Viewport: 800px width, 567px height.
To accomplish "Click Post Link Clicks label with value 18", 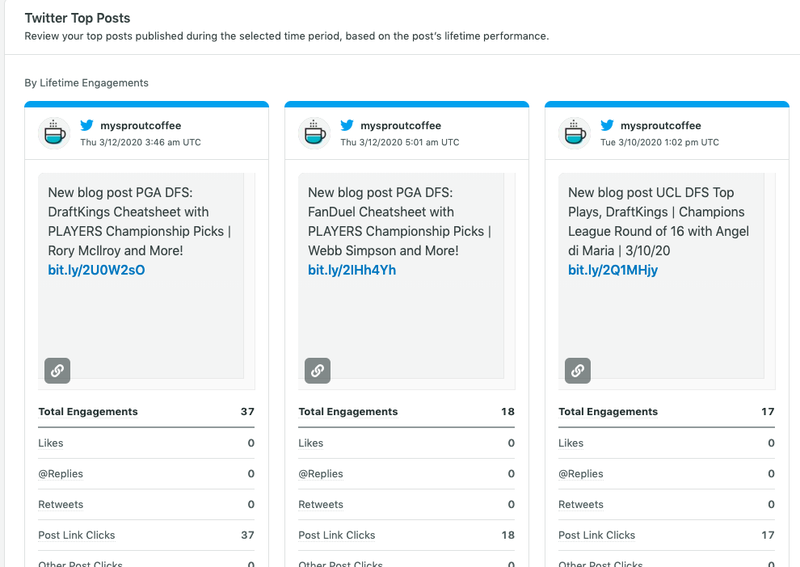I will [337, 535].
